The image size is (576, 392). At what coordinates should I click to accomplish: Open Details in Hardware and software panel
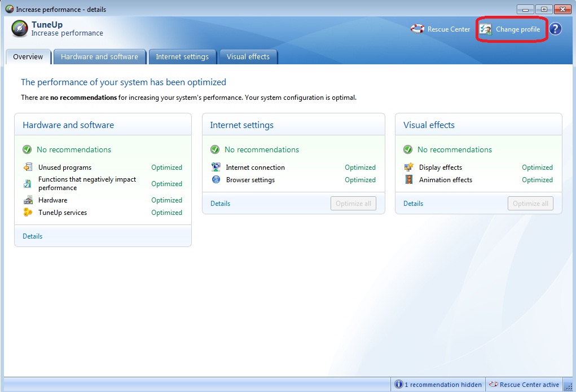(32, 236)
